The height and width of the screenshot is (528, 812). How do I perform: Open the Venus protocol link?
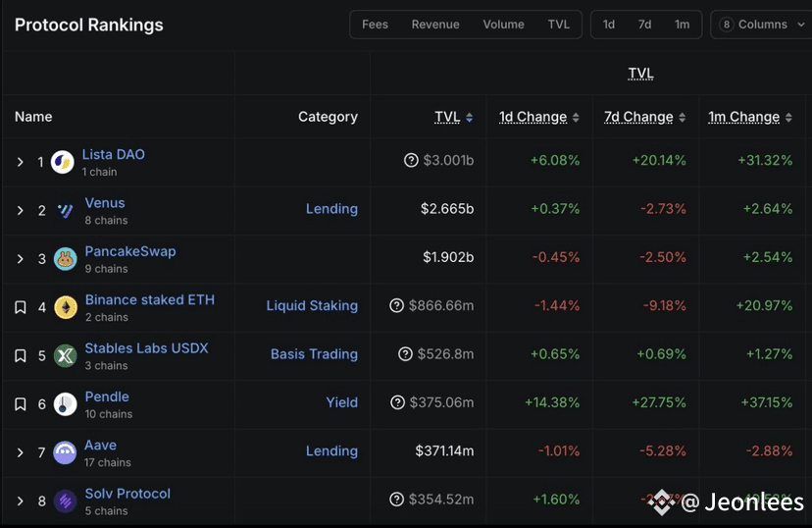tap(105, 202)
